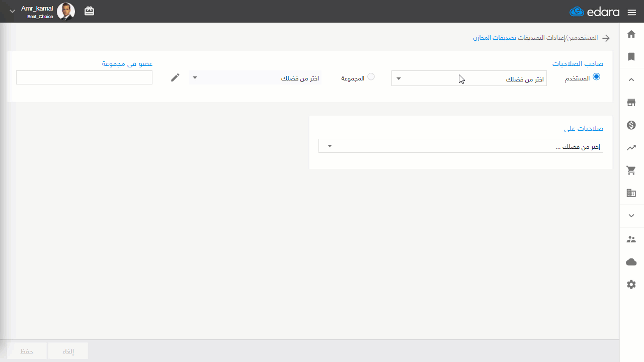Screen dimensions: 644x362
Task: Click the إلغاء cancel button
Action: (x=68, y=351)
